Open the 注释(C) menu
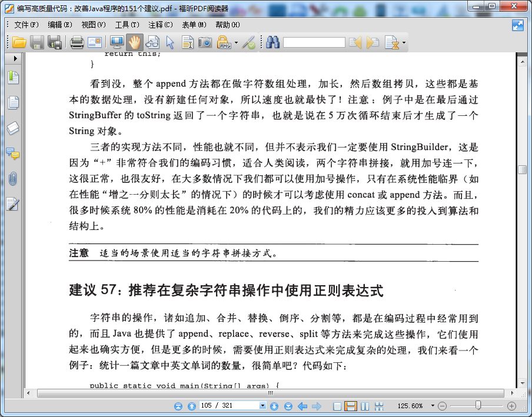532x417 pixels. tap(161, 25)
